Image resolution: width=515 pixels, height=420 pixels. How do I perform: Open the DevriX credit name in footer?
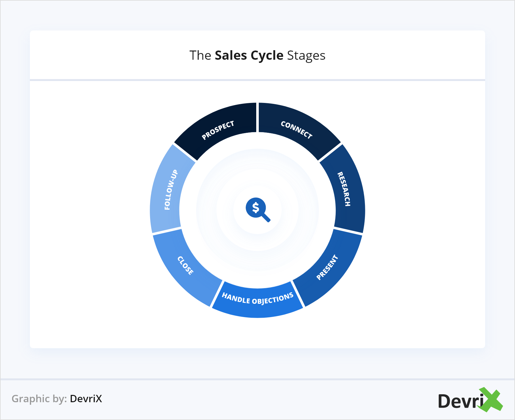coord(86,399)
